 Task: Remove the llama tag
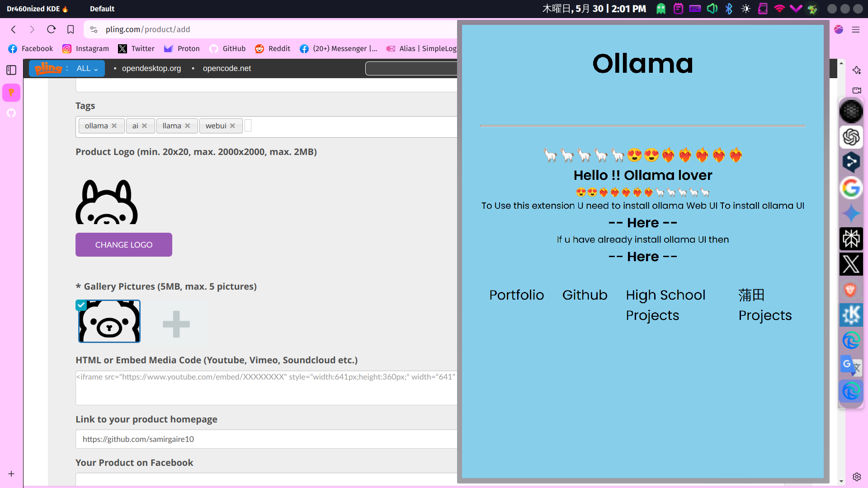coord(188,126)
